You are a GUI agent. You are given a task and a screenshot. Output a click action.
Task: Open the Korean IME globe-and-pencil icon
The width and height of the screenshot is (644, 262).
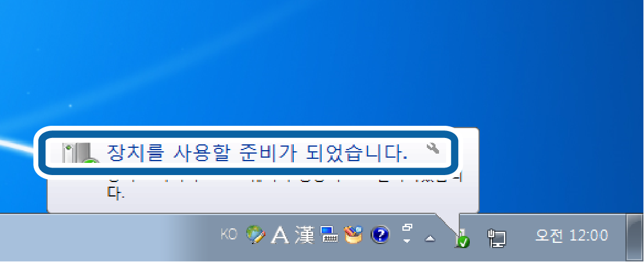(x=256, y=235)
